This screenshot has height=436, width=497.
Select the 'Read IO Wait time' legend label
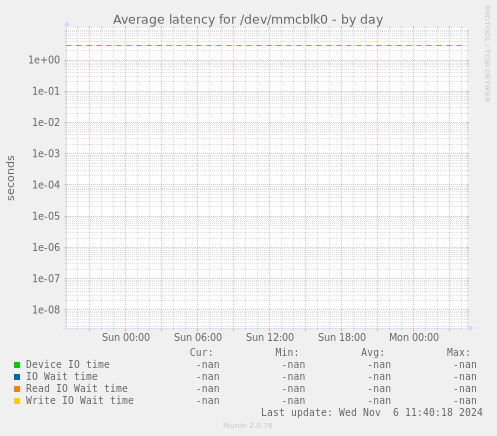click(x=77, y=388)
